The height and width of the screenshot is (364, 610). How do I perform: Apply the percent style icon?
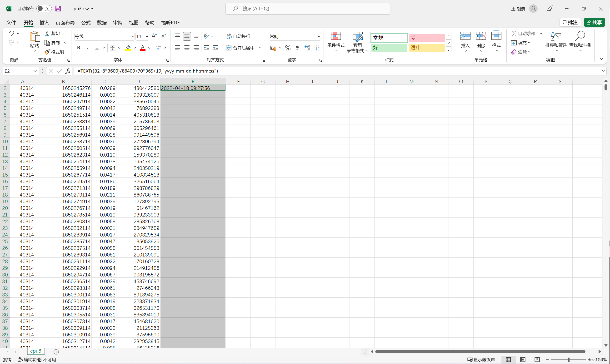point(288,48)
